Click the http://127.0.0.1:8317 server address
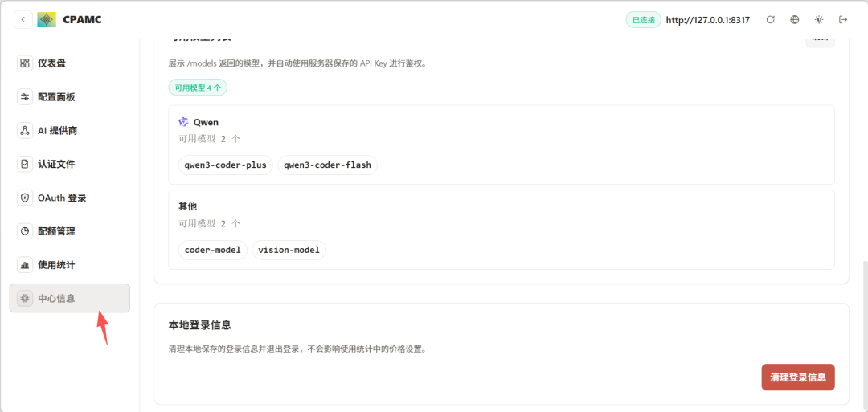 (x=708, y=20)
